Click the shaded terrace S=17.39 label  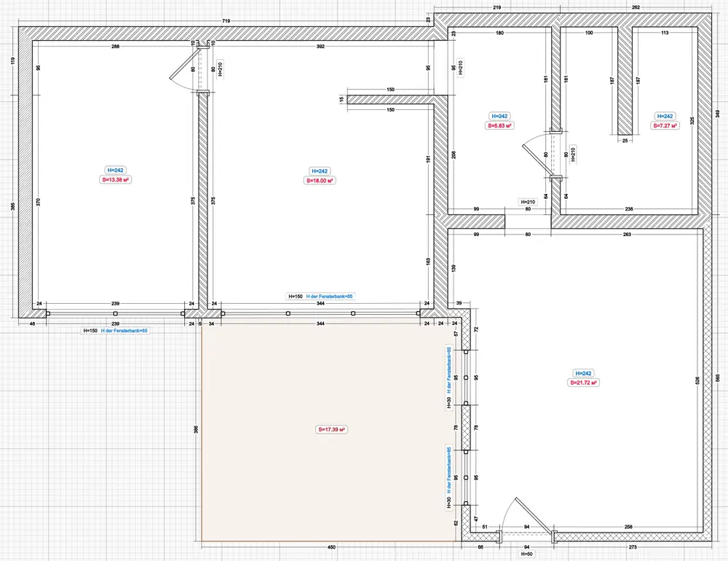click(331, 429)
